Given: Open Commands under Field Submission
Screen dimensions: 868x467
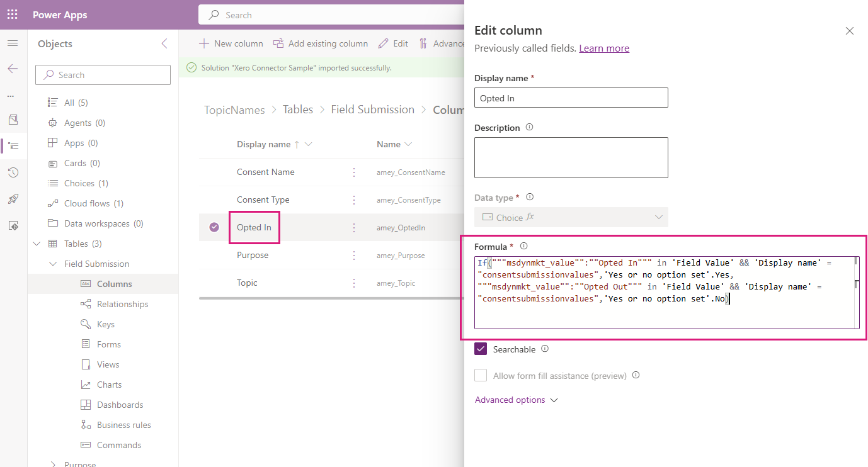Looking at the screenshot, I should (118, 445).
